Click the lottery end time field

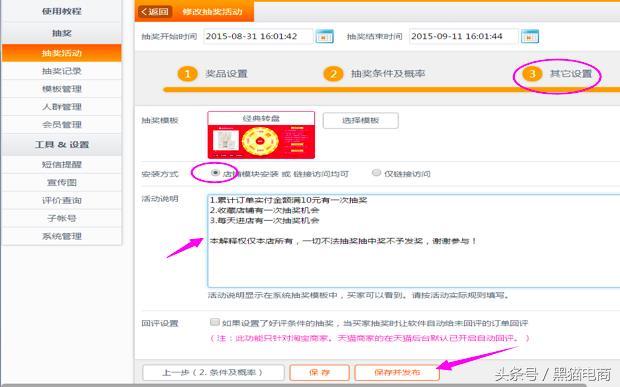click(x=463, y=36)
